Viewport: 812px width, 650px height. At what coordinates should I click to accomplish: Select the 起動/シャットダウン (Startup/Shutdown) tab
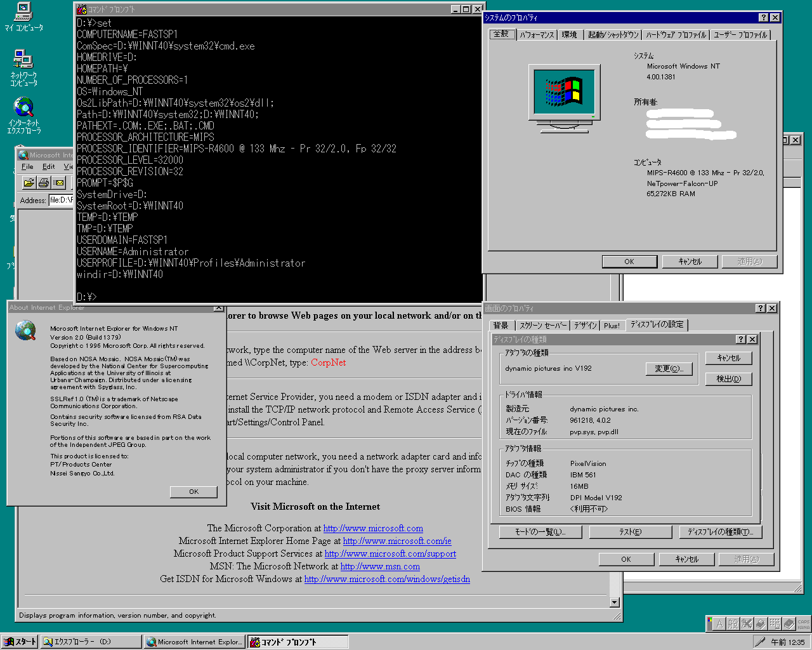click(x=613, y=35)
